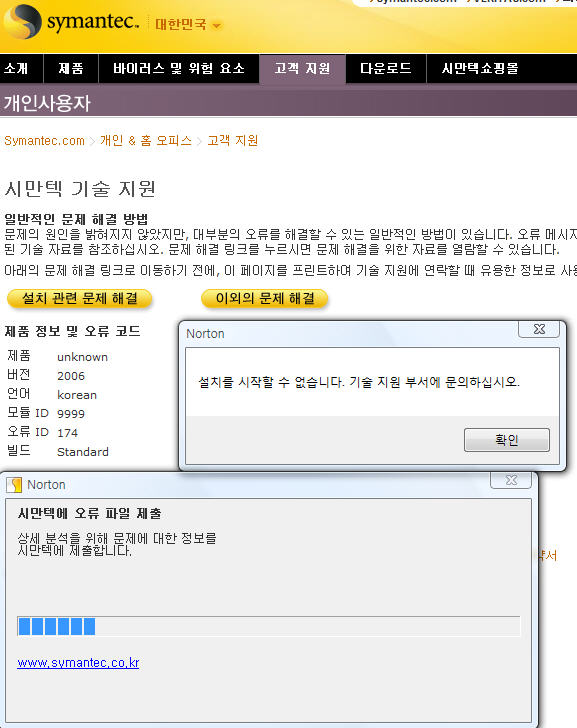Screen dimensions: 577x728
Task: Select the 고객 지원 tab
Action: coord(302,69)
